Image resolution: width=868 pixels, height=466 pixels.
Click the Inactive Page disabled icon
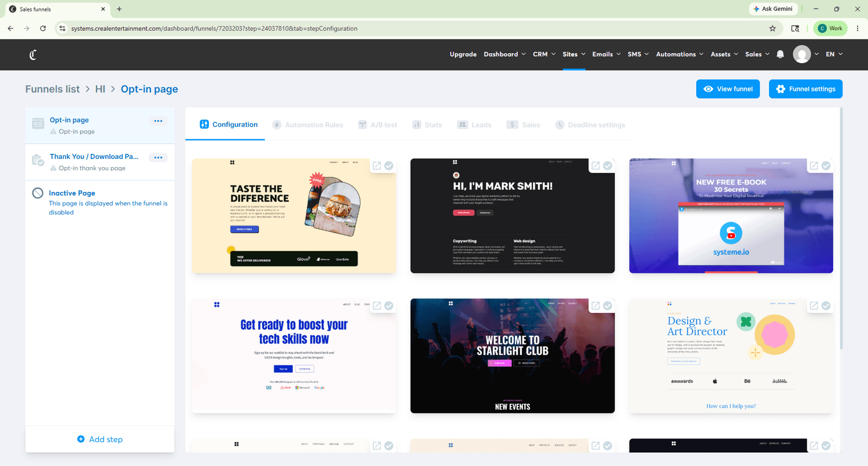pos(38,194)
